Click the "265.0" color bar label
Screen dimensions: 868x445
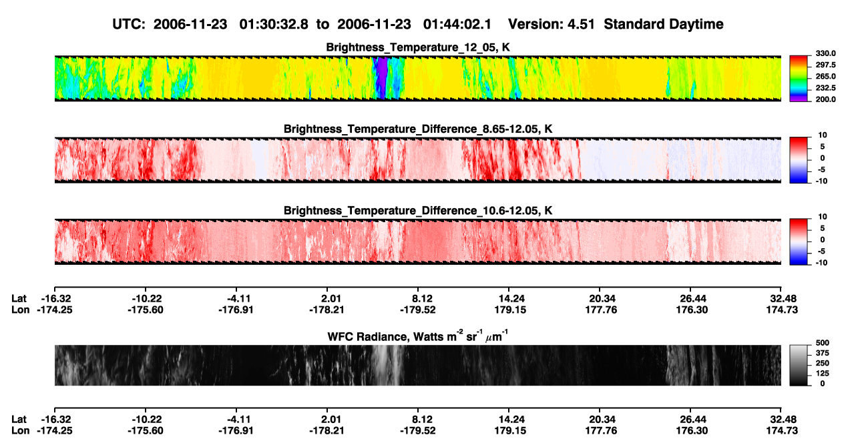[826, 76]
